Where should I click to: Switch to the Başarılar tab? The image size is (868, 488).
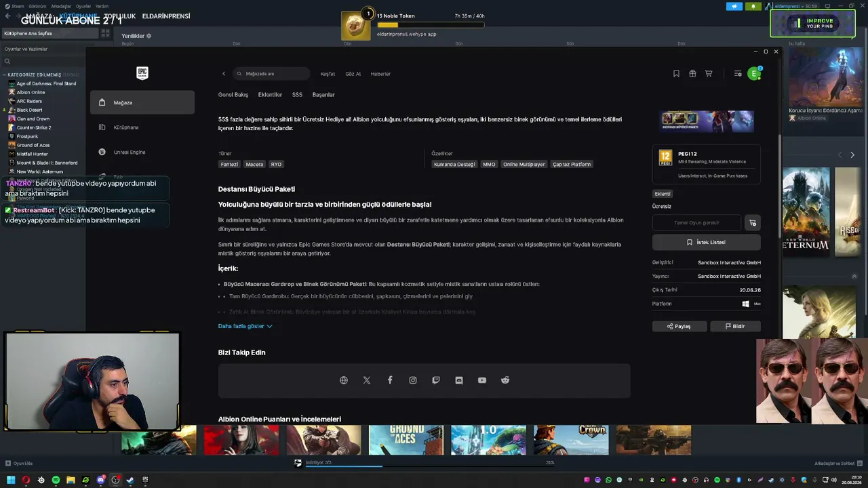click(x=323, y=95)
